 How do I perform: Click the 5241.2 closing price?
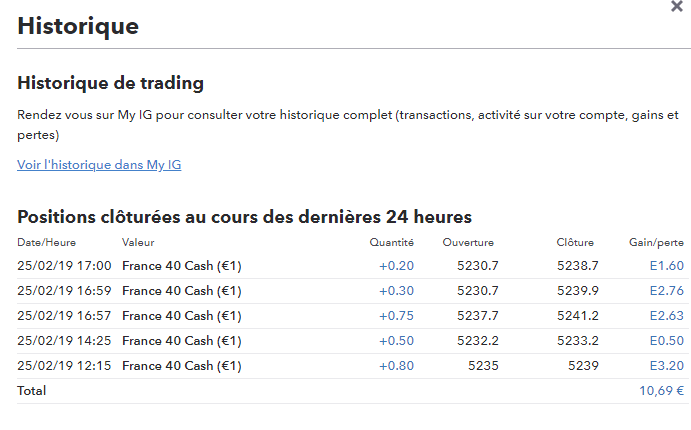(577, 316)
